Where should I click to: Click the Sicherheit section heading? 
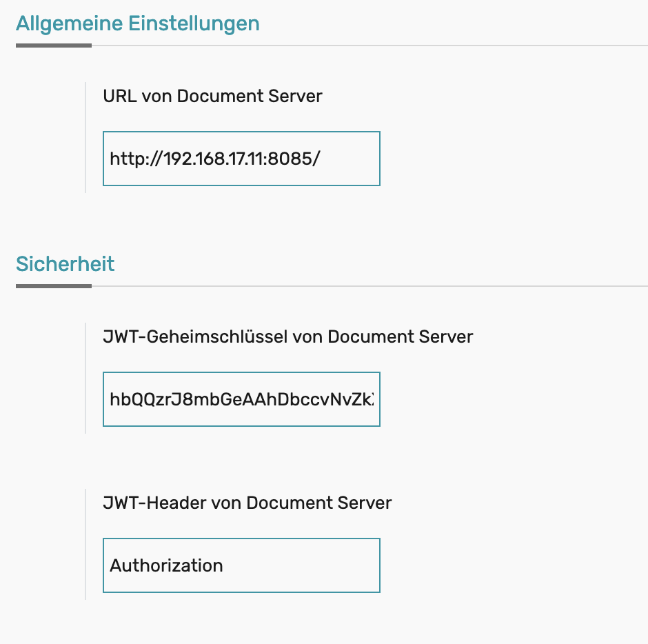[x=65, y=264]
